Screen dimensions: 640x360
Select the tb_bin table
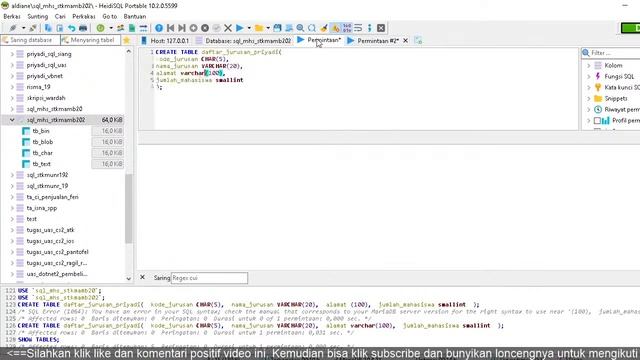[x=41, y=131]
